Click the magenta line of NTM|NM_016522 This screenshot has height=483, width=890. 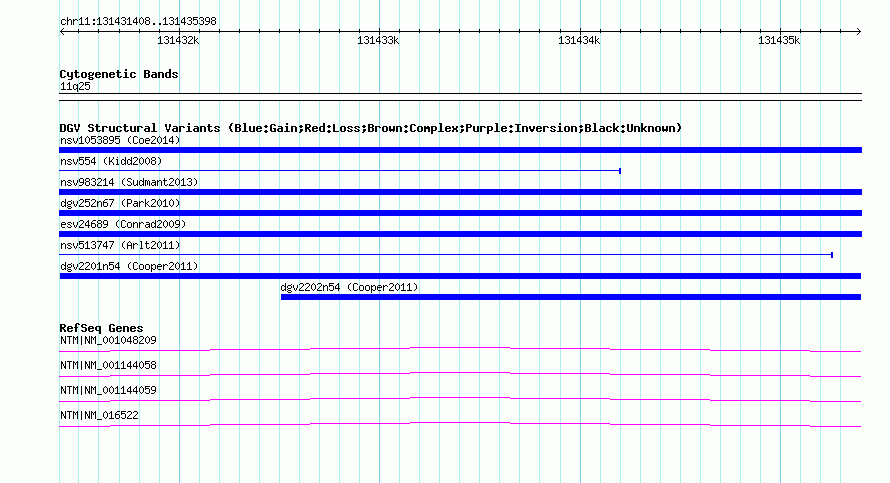[x=460, y=424]
